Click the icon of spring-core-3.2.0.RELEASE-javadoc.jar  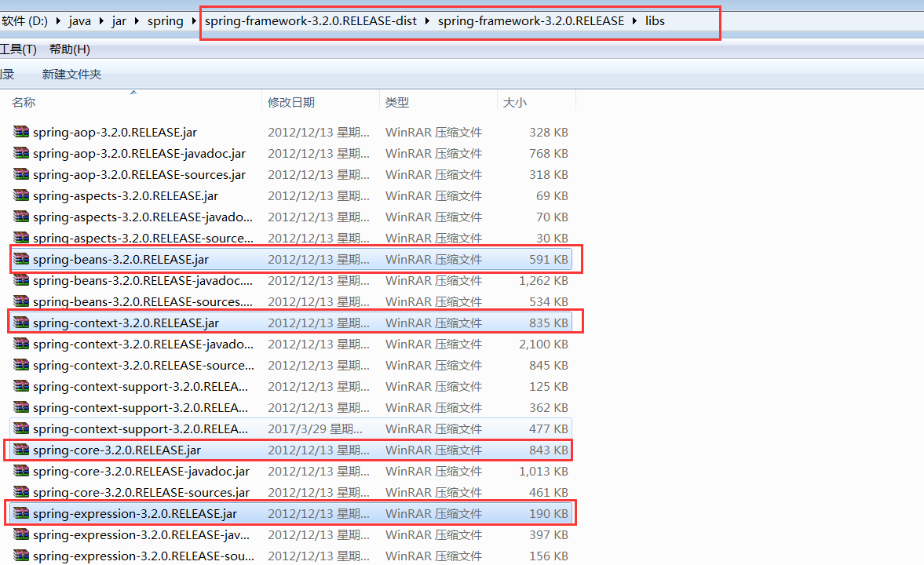[x=21, y=471]
